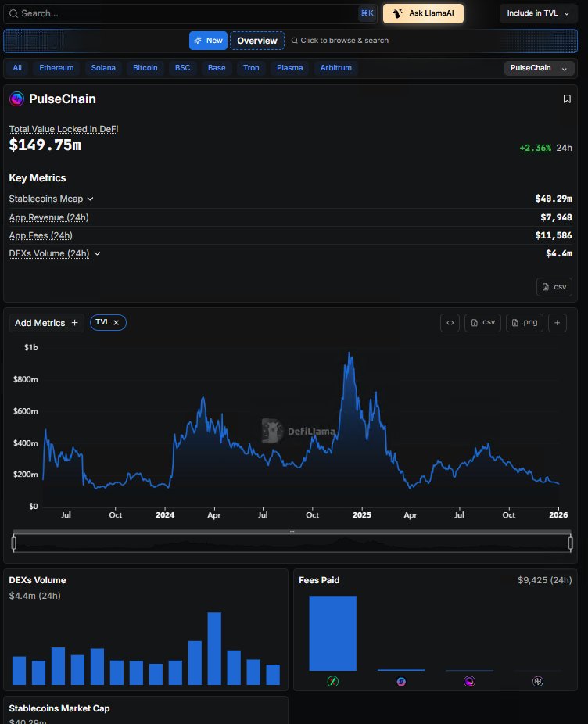Click the purple third protocol icon under Fees Paid

(469, 681)
